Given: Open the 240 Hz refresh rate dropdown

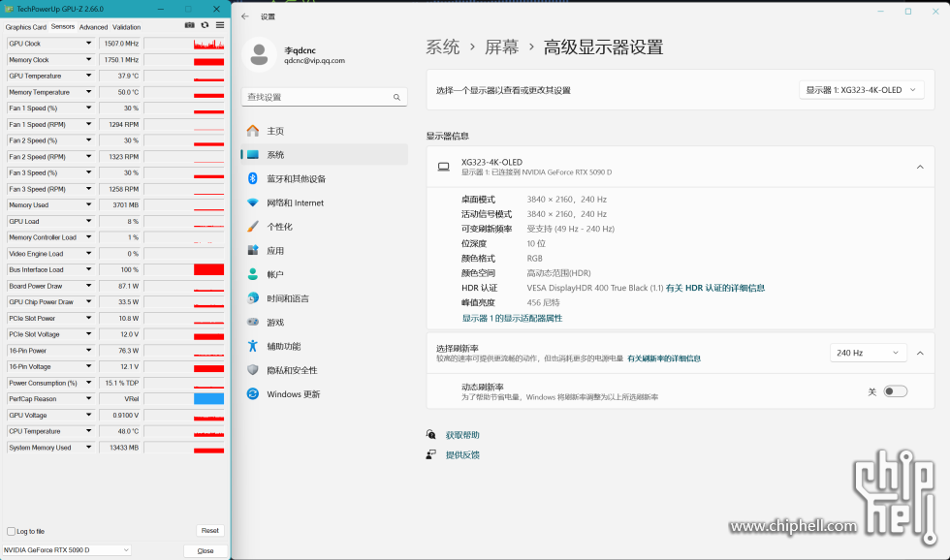Looking at the screenshot, I should coord(868,353).
